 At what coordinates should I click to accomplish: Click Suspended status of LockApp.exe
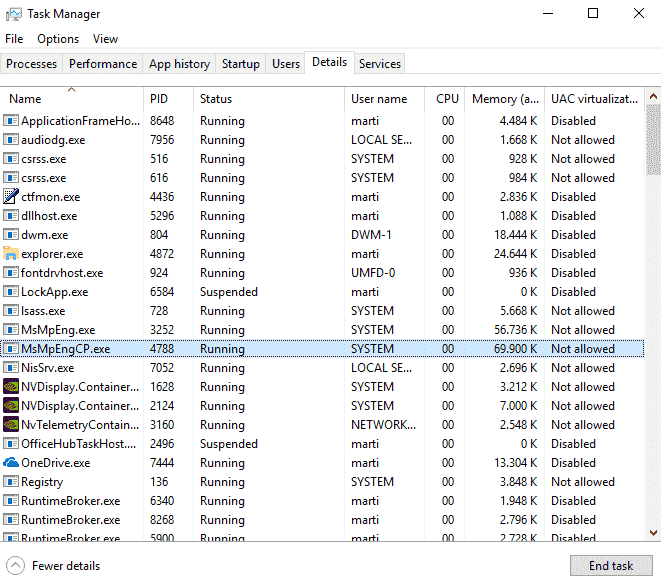pyautogui.click(x=228, y=291)
